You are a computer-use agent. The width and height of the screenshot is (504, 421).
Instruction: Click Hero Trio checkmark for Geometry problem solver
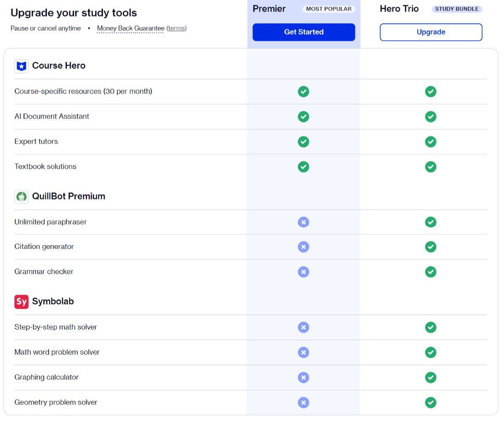pyautogui.click(x=430, y=403)
